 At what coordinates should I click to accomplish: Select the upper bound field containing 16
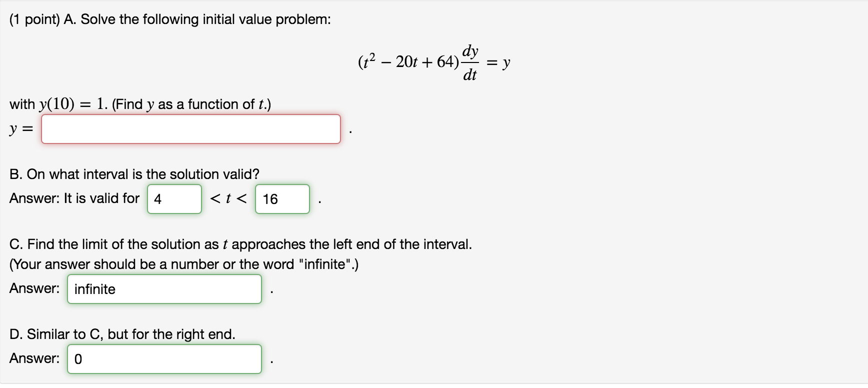[282, 199]
